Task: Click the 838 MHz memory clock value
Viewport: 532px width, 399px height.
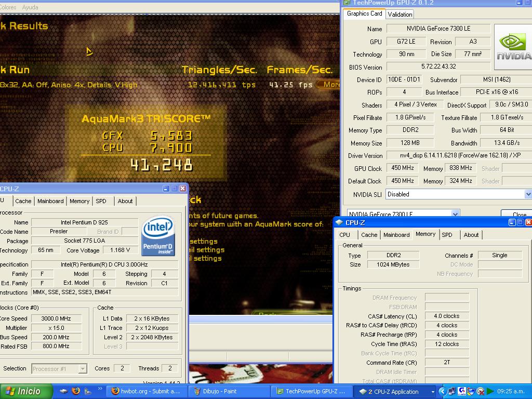Action: pyautogui.click(x=460, y=168)
